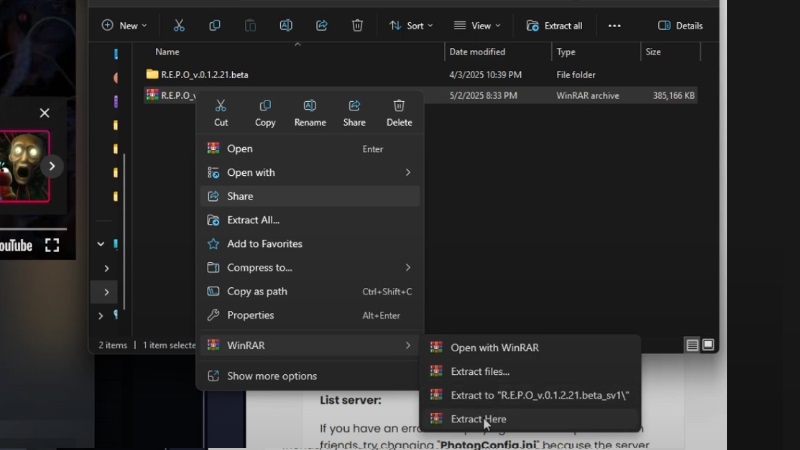
Task: Sort by the Name column header
Action: 167,52
